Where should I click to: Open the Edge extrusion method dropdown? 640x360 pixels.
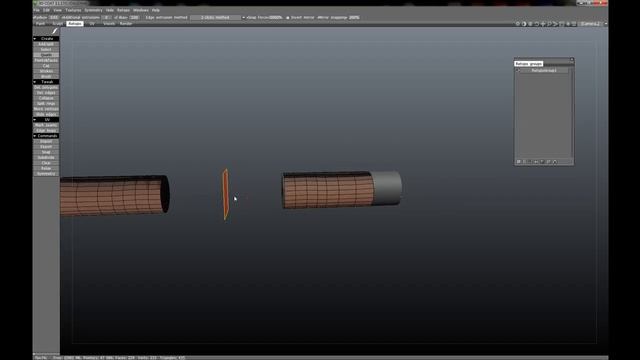(218, 18)
